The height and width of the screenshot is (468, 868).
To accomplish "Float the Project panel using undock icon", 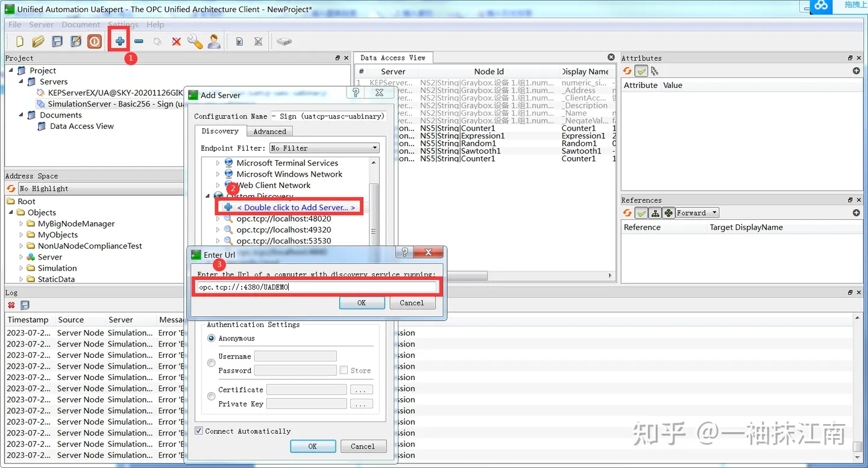I will pyautogui.click(x=338, y=58).
